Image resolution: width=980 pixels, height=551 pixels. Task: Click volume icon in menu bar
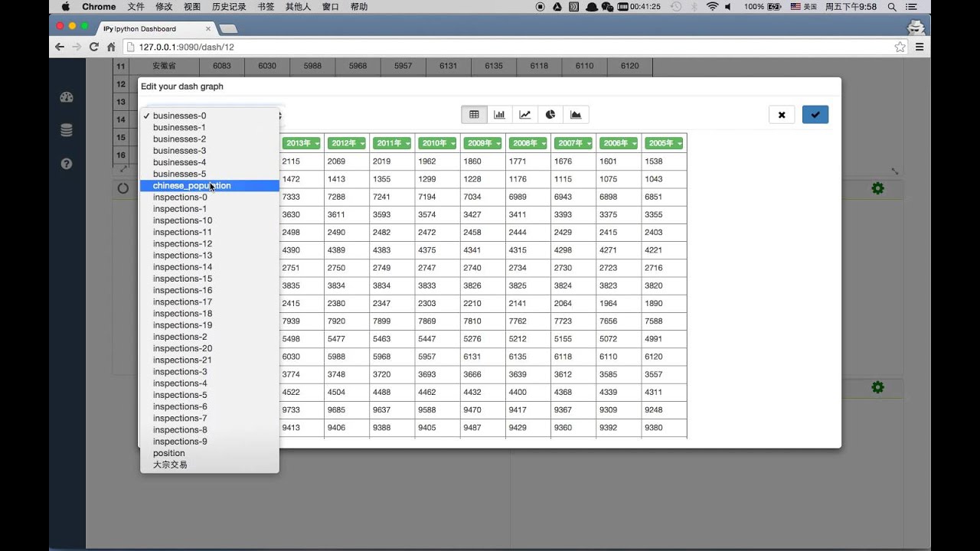point(728,6)
